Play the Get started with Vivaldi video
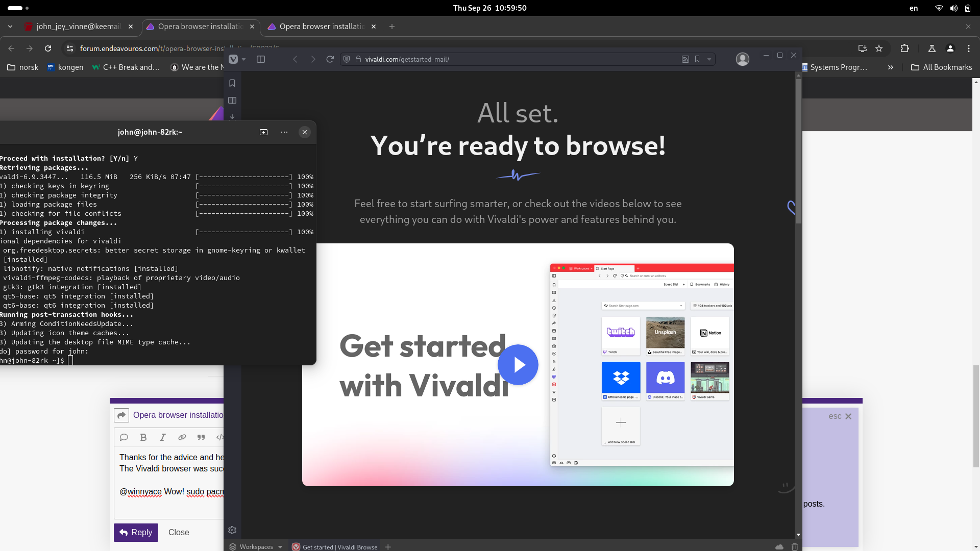 click(518, 365)
